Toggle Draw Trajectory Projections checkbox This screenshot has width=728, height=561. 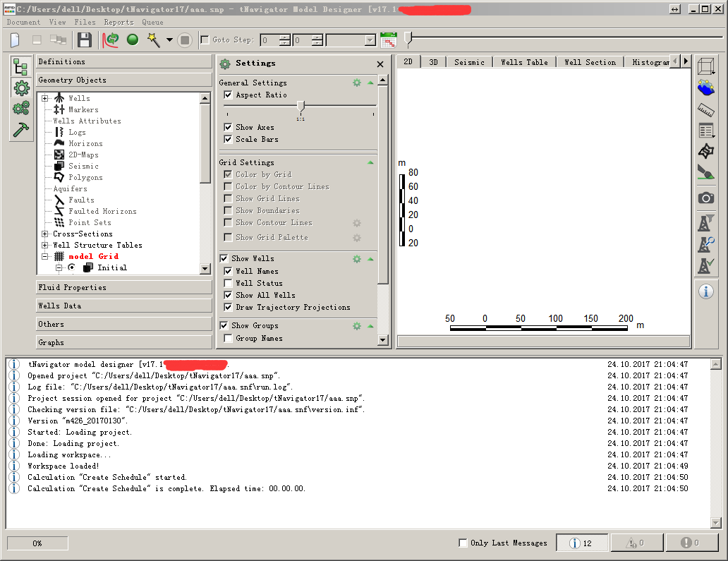228,308
